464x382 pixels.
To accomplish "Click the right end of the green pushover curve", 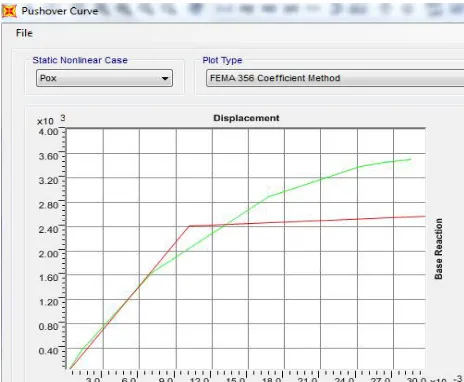I will point(410,159).
